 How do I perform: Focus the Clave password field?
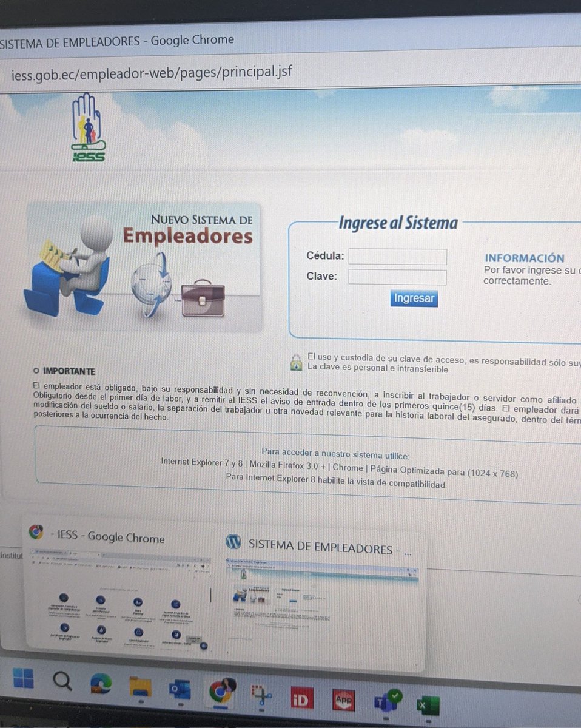[397, 277]
